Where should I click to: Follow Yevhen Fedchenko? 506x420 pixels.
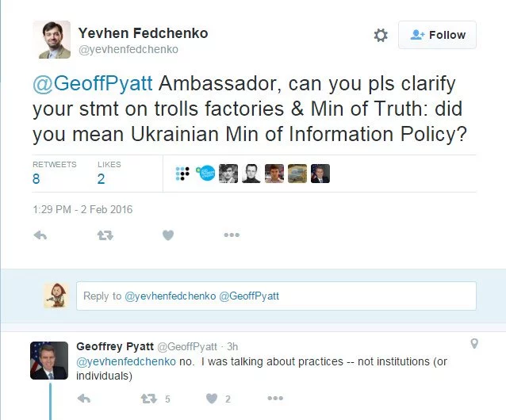click(437, 35)
